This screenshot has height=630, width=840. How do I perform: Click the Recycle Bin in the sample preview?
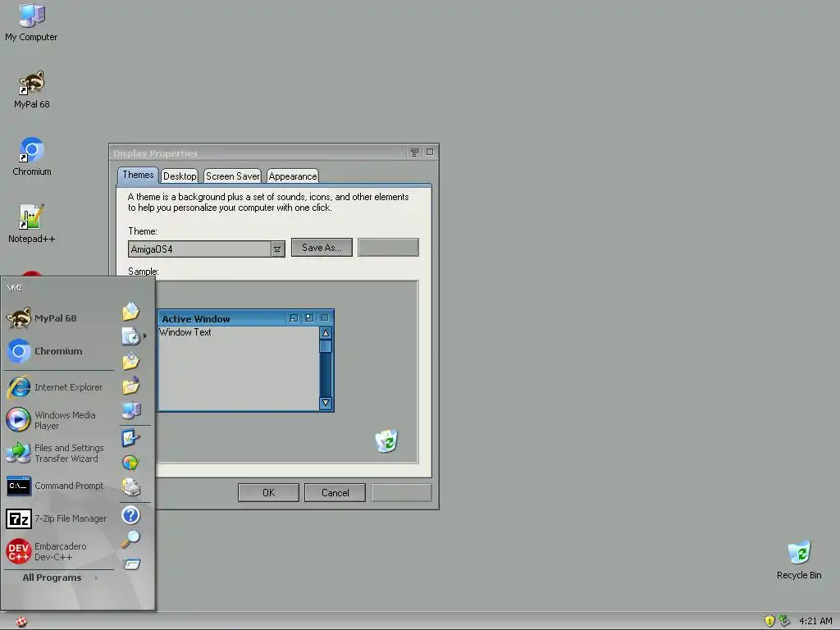pyautogui.click(x=386, y=441)
